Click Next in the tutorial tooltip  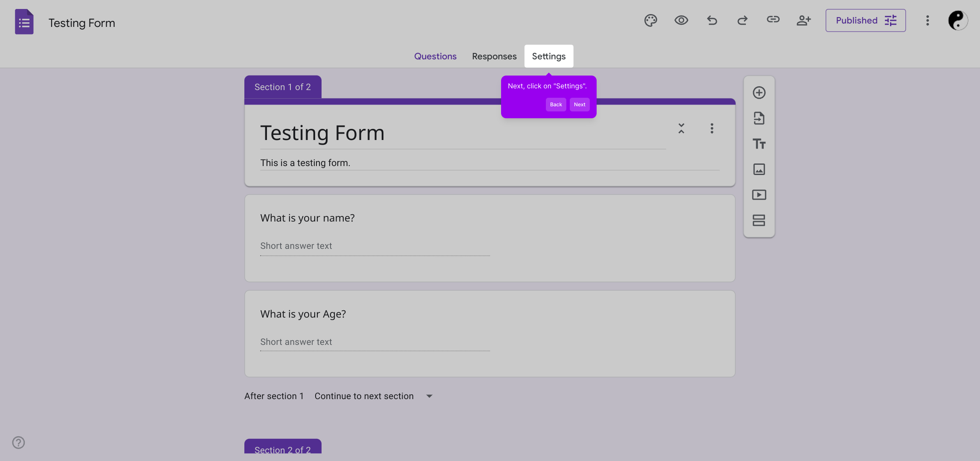point(580,105)
